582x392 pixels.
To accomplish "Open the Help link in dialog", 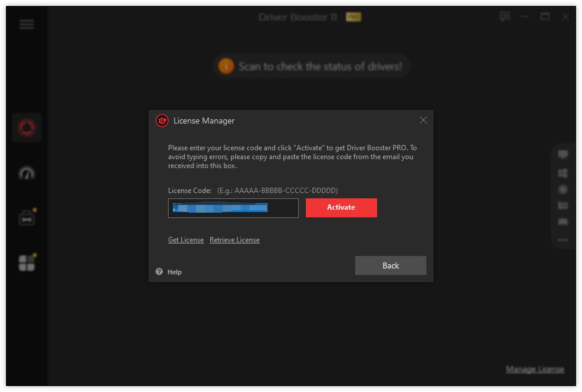I will coord(175,272).
